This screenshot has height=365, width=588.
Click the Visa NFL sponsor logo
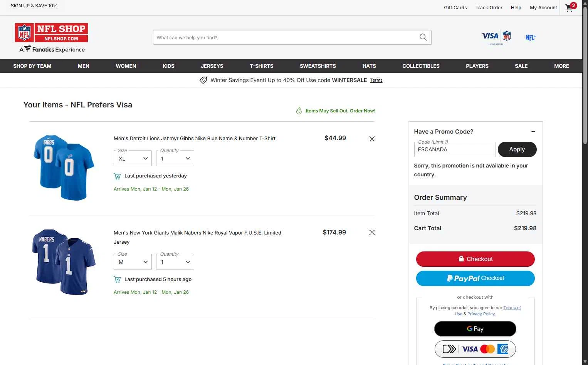(496, 37)
